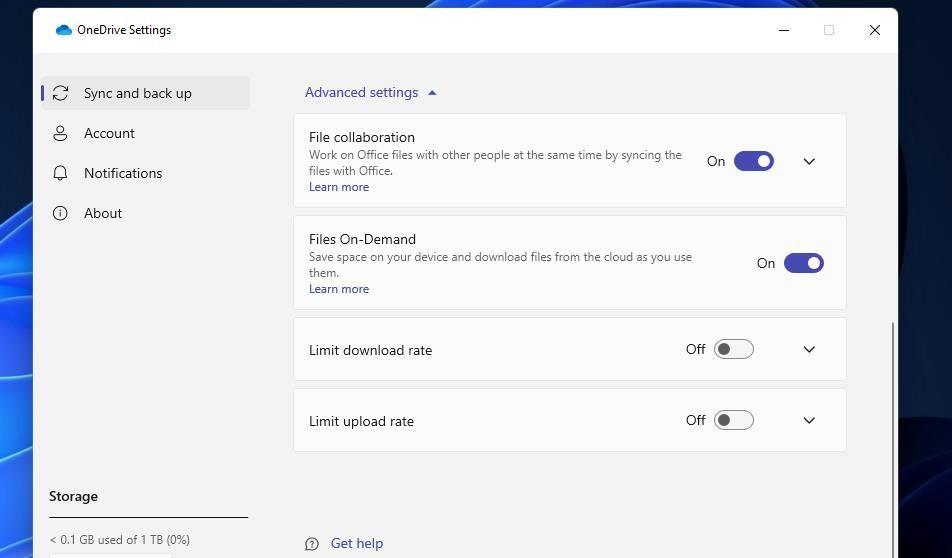Click the About info icon

(x=60, y=213)
